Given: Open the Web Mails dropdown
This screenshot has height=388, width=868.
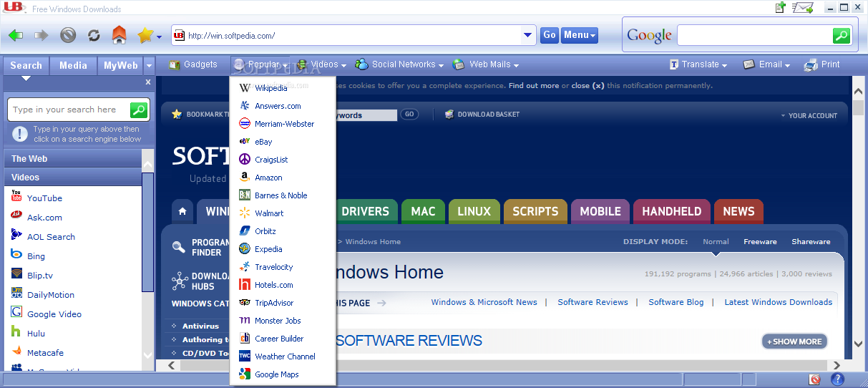Looking at the screenshot, I should pyautogui.click(x=486, y=64).
